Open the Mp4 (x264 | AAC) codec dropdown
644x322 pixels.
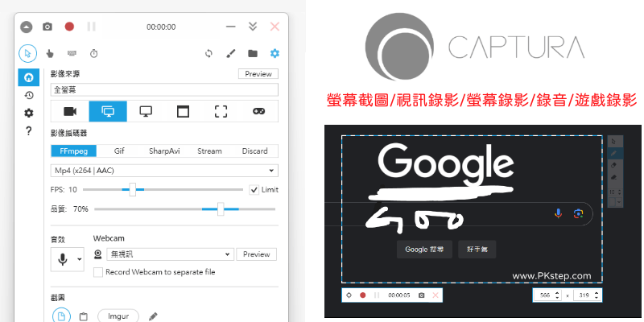pos(164,171)
